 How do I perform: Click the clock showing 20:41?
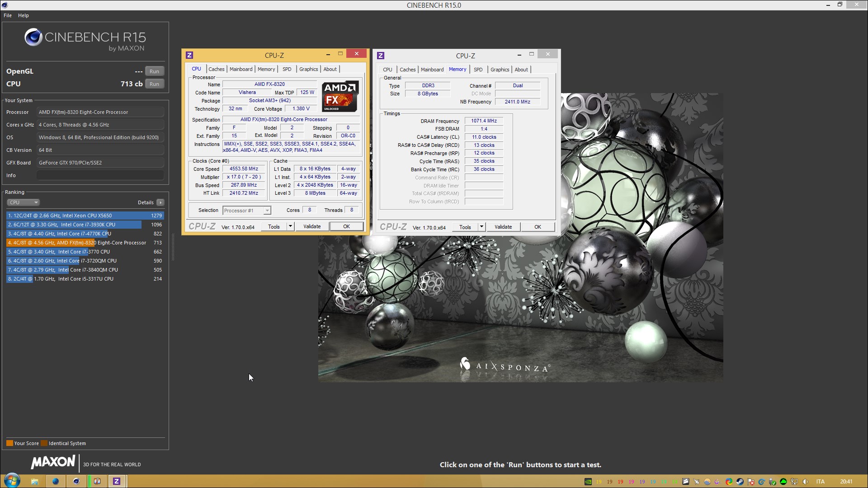point(846,482)
